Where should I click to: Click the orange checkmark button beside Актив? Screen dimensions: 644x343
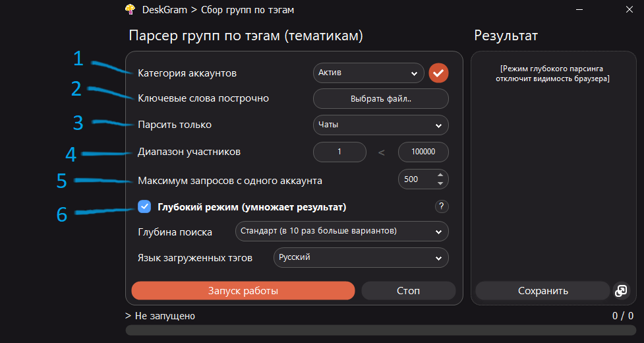tap(438, 73)
